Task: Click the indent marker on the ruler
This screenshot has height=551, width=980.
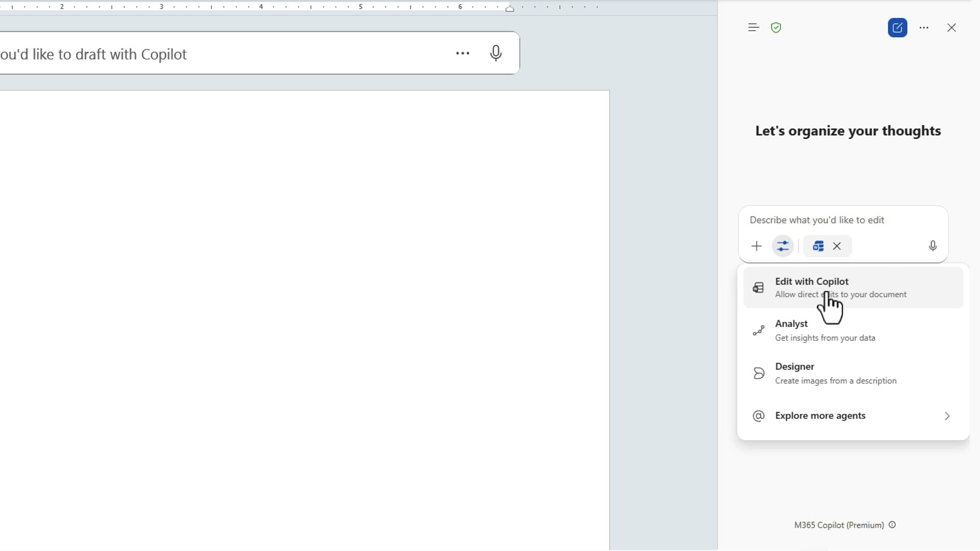Action: click(510, 8)
